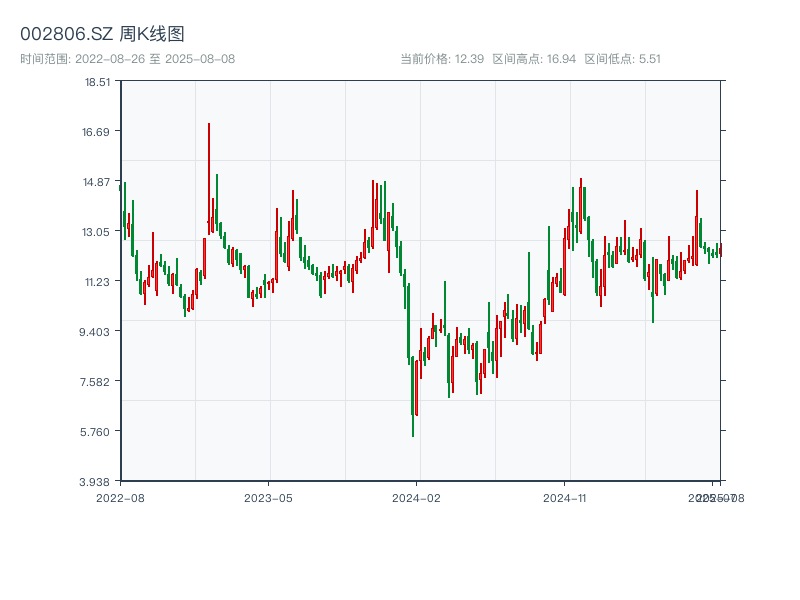Click the period low label 区间低点: 5.51
Image resolution: width=800 pixels, height=600 pixels.
pyautogui.click(x=622, y=59)
